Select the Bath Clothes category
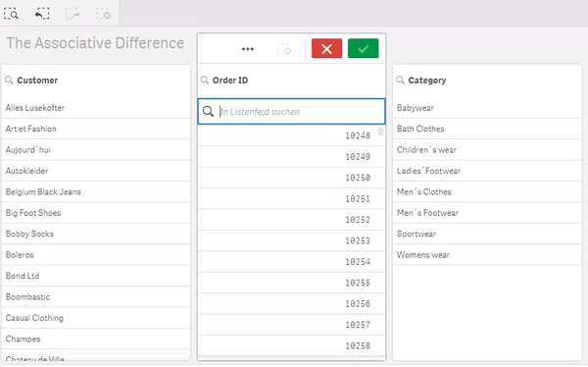Screen dimensions: 588x367 tap(487, 129)
